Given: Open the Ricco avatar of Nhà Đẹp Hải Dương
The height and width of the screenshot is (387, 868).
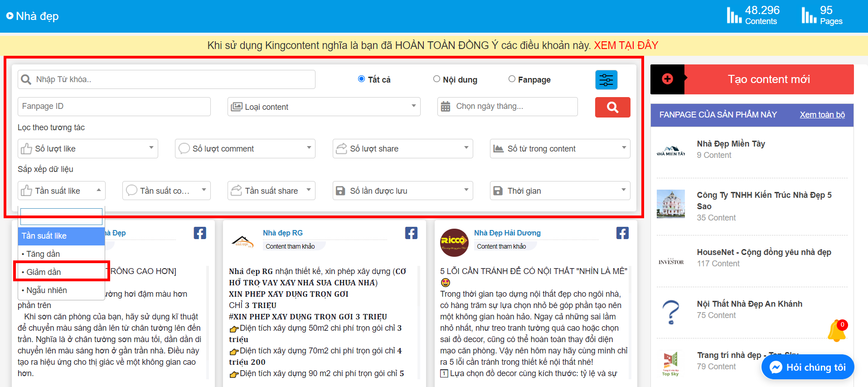Looking at the screenshot, I should coord(454,242).
